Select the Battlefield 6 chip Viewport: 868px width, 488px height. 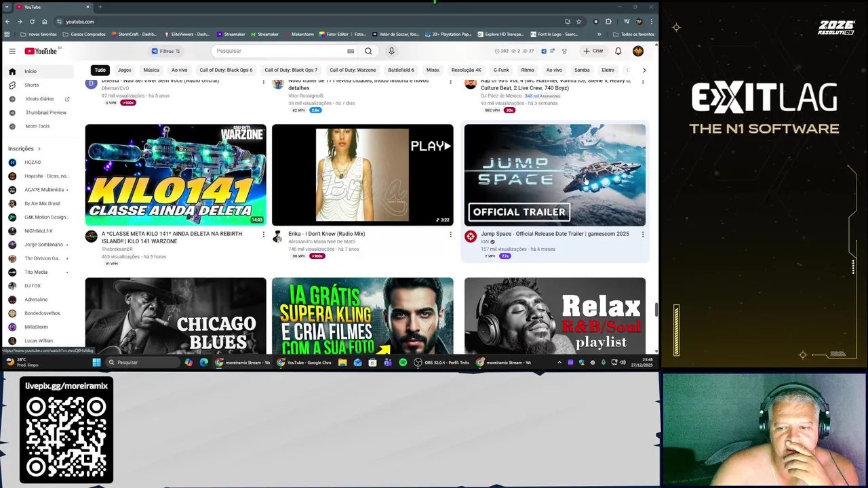click(x=401, y=70)
